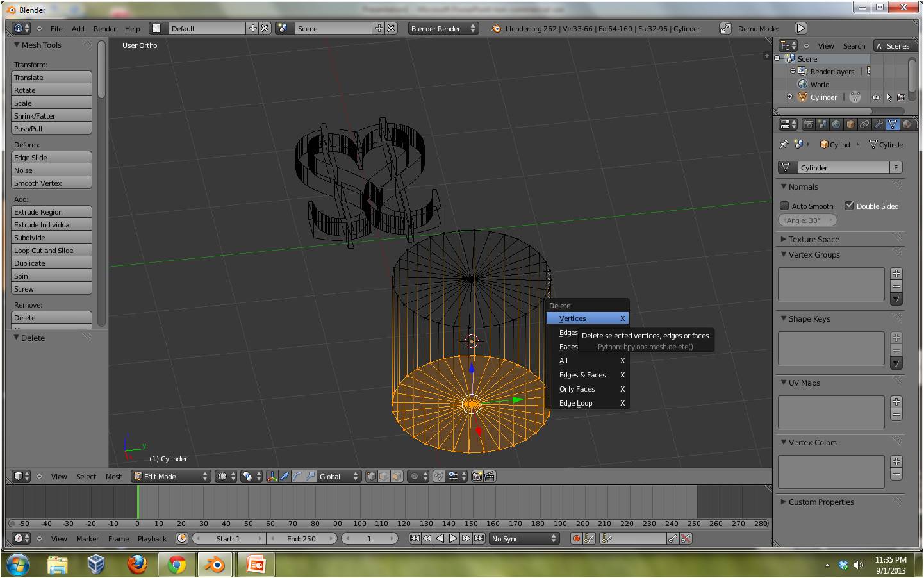Screen dimensions: 924x578
Task: Click the Loop Cut and Slide button
Action: coord(51,251)
